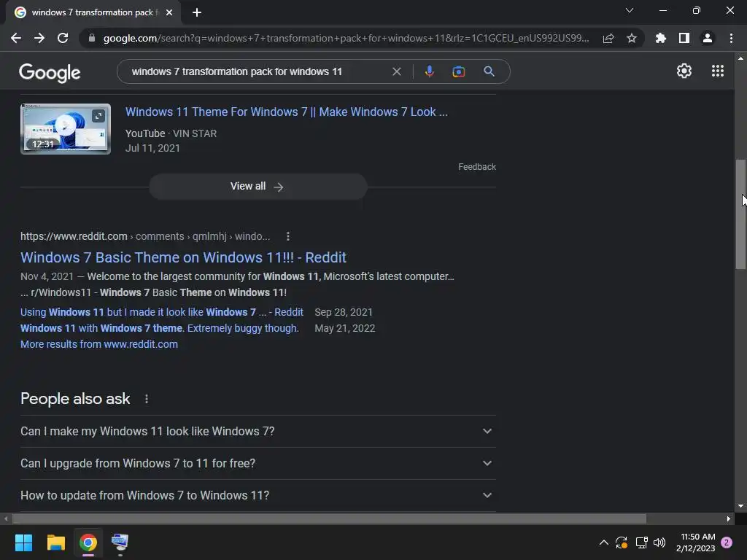
Task: Clear the search query with X
Action: click(396, 71)
